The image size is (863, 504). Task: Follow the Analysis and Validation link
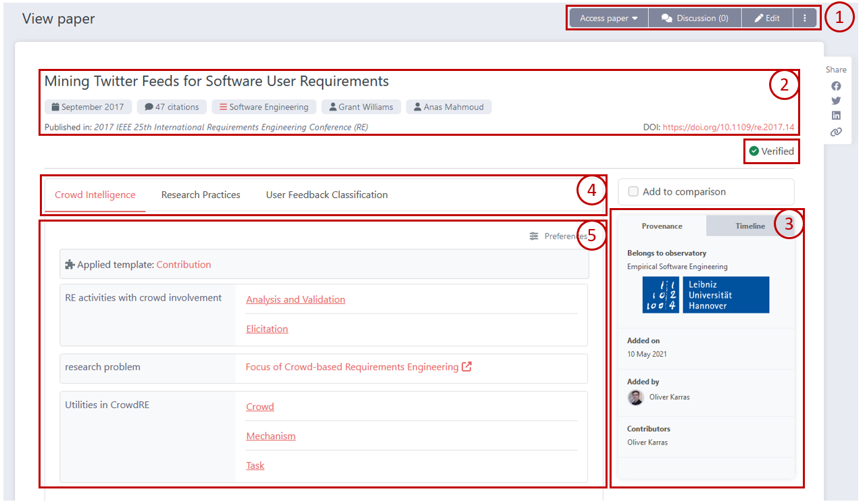[x=295, y=300]
